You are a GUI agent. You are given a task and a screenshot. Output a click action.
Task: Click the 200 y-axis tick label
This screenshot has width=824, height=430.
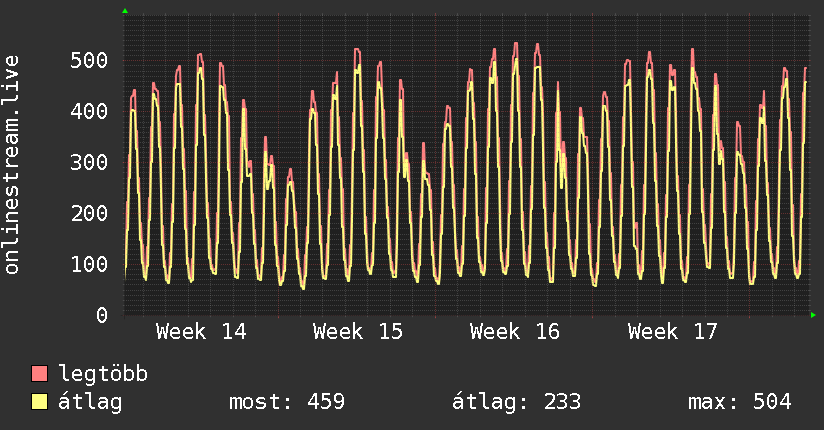[89, 213]
